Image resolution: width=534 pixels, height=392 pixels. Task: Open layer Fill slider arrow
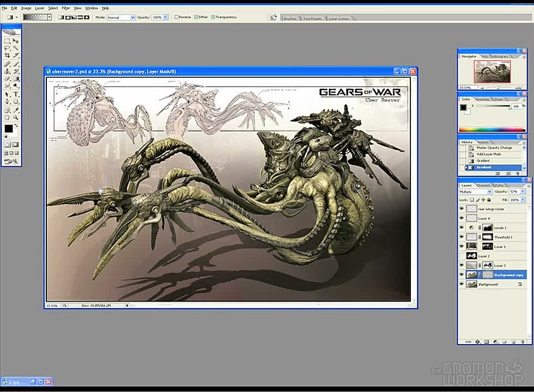pos(523,200)
